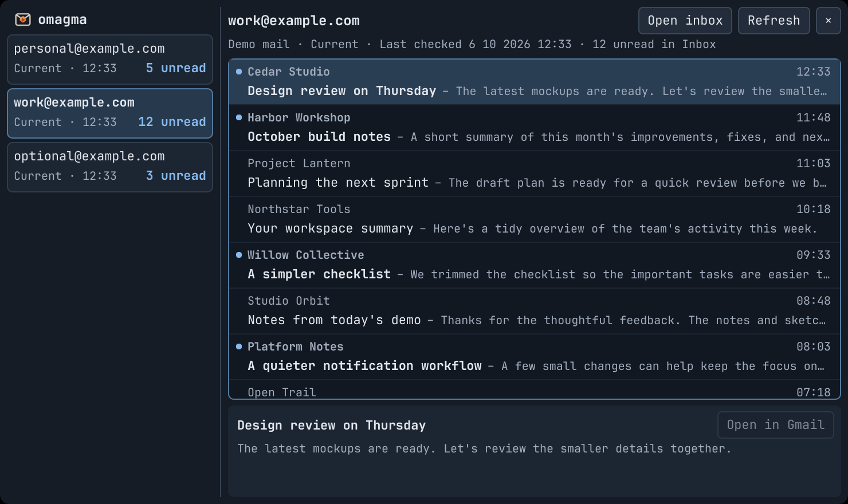Click the unread dot beside Harbor Workshop
This screenshot has width=848, height=504.
pyautogui.click(x=239, y=117)
